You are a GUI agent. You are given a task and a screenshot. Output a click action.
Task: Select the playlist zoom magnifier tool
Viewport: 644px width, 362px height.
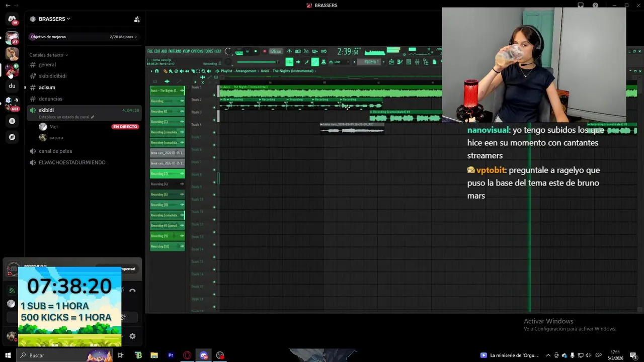point(203,71)
